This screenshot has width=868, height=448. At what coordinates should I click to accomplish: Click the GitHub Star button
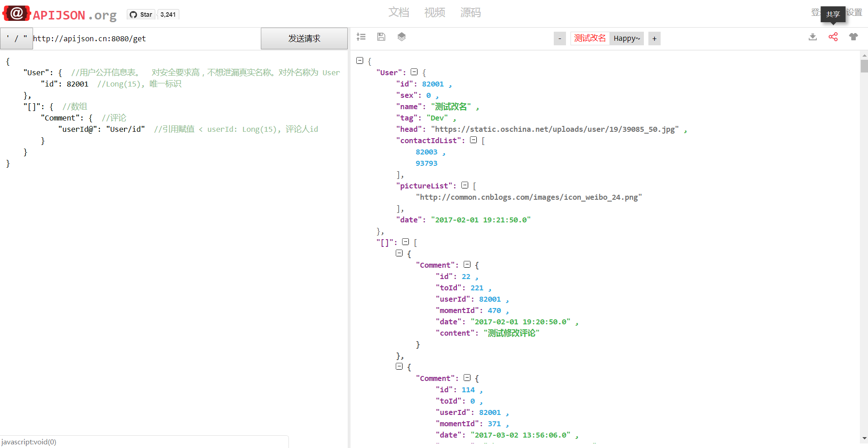141,14
